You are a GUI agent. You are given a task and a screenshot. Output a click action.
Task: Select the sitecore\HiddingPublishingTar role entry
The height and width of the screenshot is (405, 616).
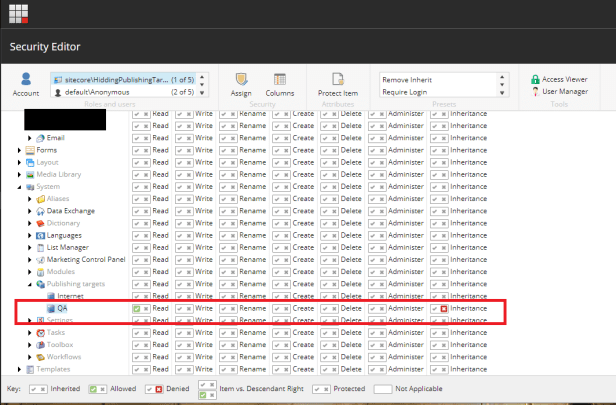tap(110, 78)
